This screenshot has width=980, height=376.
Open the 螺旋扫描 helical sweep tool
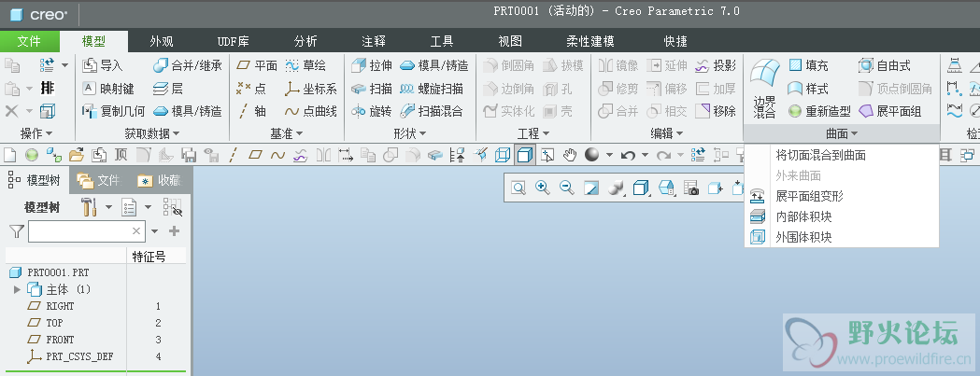pyautogui.click(x=432, y=89)
